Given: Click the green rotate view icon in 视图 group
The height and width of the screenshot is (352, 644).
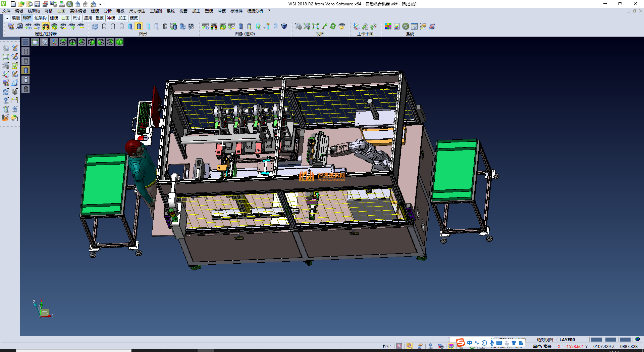Looking at the screenshot, I should tap(333, 27).
